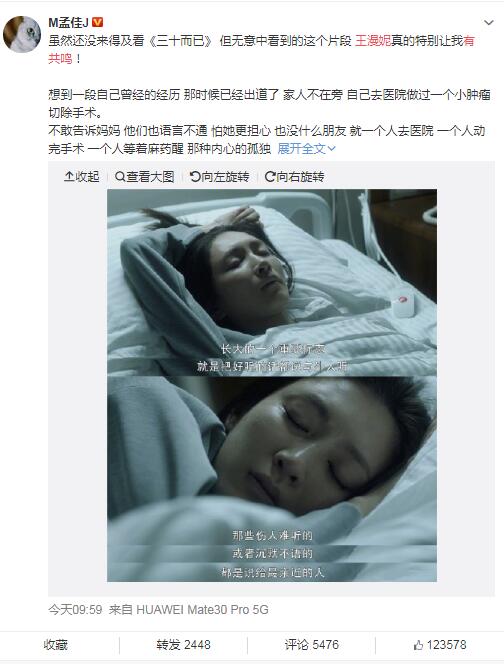Image resolution: width=504 pixels, height=664 pixels.
Task: Open the 今天09:59 timestamp link
Action: pos(75,609)
